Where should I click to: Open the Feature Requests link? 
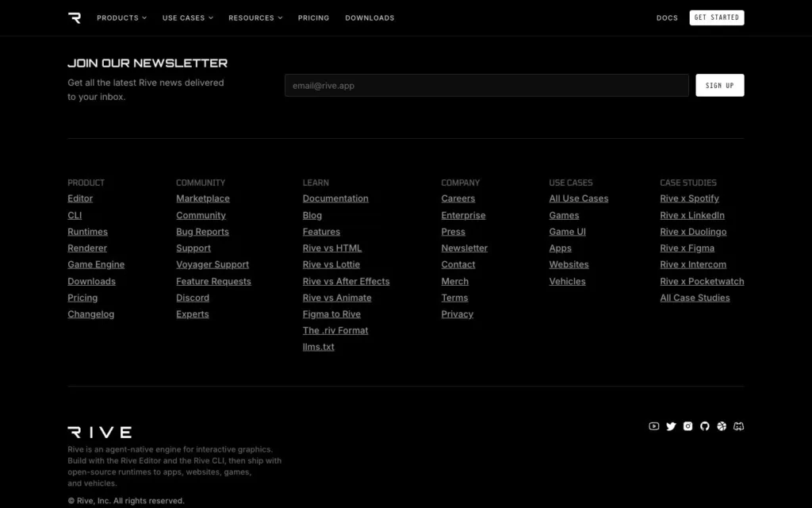tap(213, 282)
